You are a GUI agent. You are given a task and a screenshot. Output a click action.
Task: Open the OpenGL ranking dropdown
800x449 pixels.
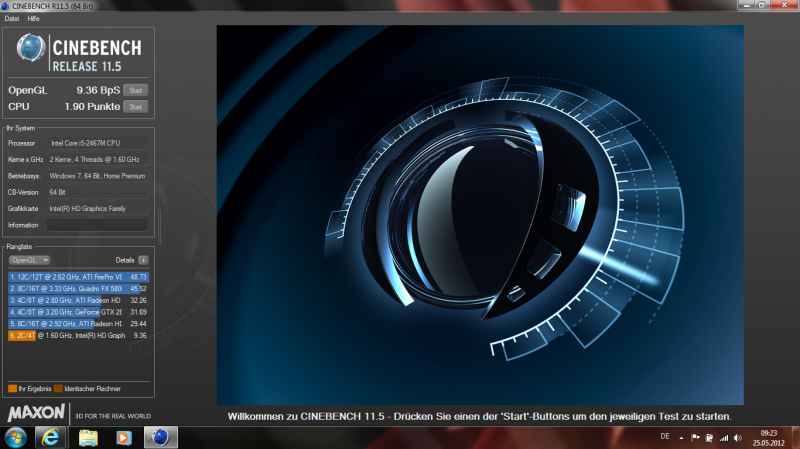30,259
